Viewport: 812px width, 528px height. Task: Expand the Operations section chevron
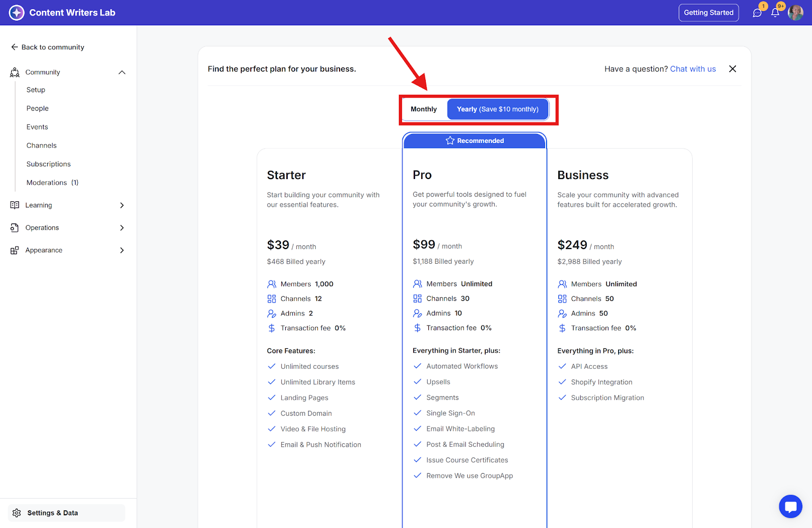[122, 228]
